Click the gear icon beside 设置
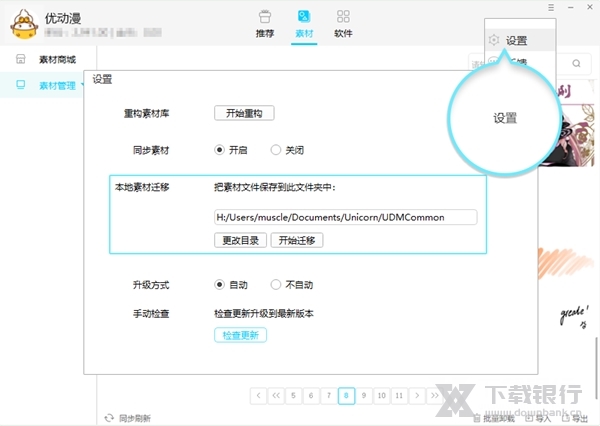Screen dimensions: 600x426 tap(494, 40)
